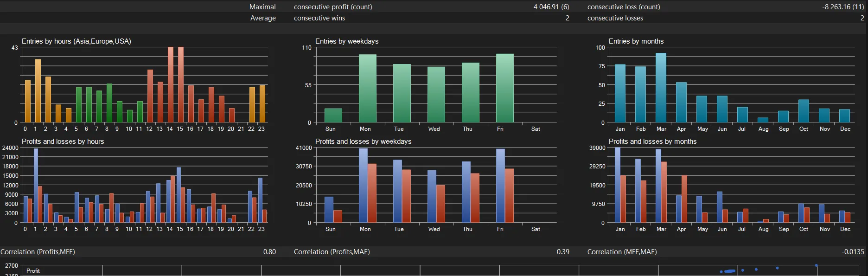
Task: Select the 'Correlation (Profits,MFE)' label
Action: pos(38,252)
